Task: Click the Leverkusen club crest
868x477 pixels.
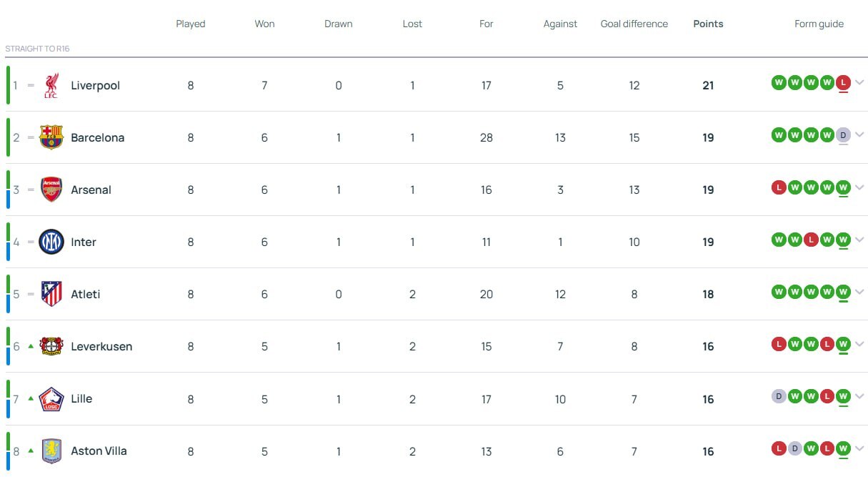Action: click(x=51, y=346)
